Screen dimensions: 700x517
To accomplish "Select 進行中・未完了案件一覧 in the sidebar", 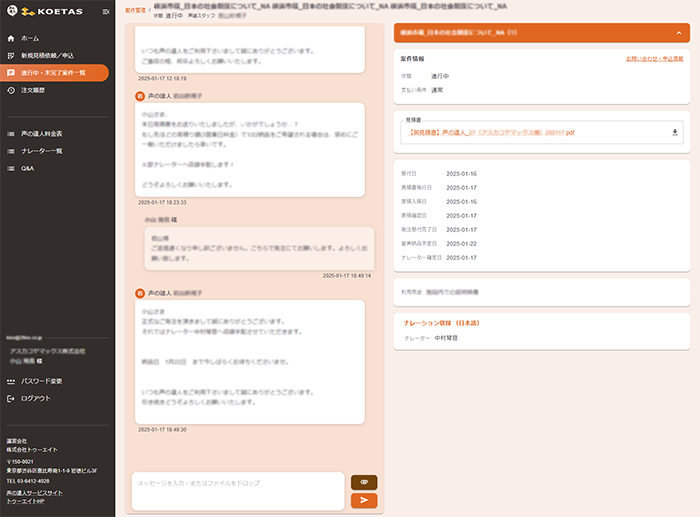I will [x=53, y=73].
